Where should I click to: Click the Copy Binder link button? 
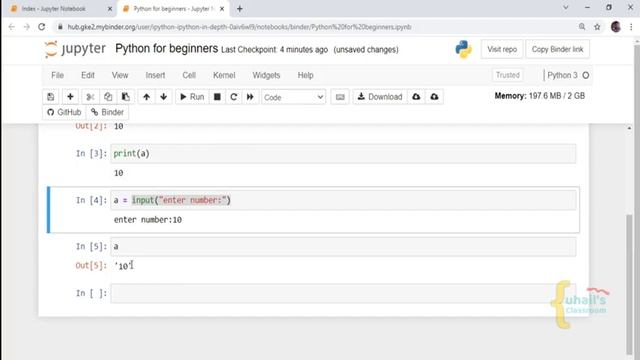[558, 49]
